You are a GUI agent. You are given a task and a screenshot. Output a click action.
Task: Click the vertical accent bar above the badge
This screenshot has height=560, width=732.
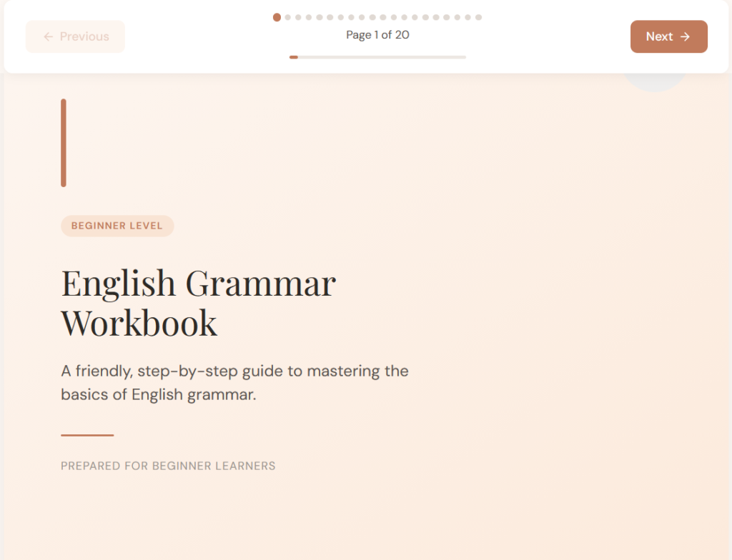pos(64,143)
